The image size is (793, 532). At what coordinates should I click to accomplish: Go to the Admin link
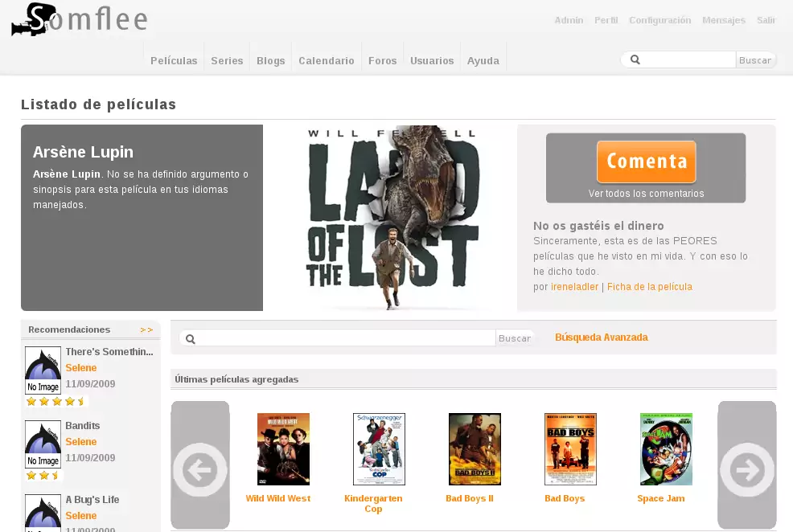[x=569, y=20]
